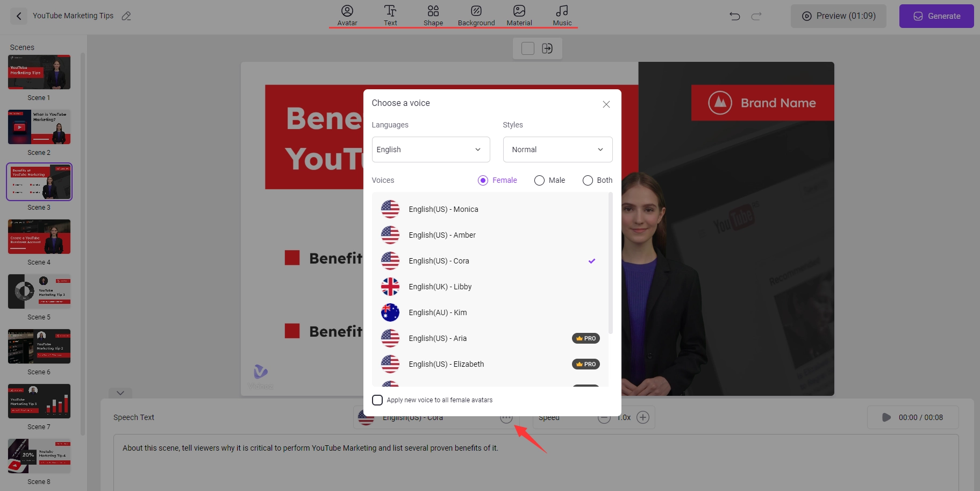Select the Text tool

(x=390, y=15)
